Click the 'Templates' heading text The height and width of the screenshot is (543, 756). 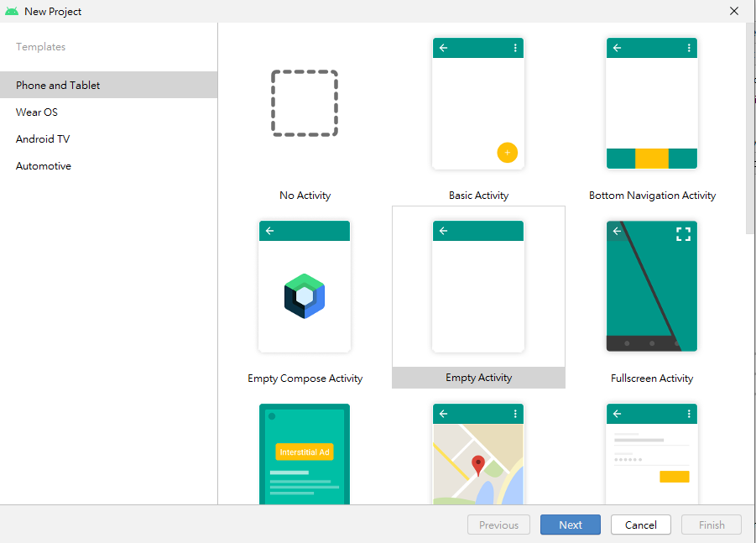[x=40, y=47]
